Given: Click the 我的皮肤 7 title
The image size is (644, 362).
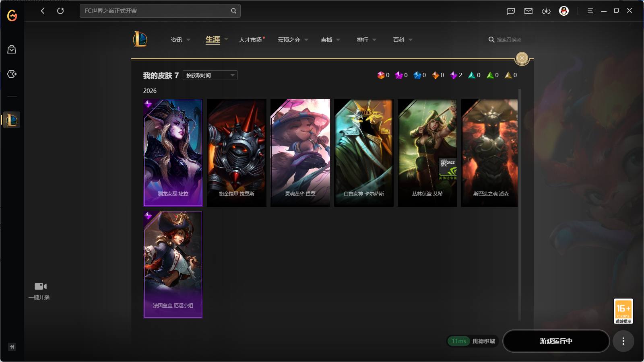Looking at the screenshot, I should click(x=161, y=75).
